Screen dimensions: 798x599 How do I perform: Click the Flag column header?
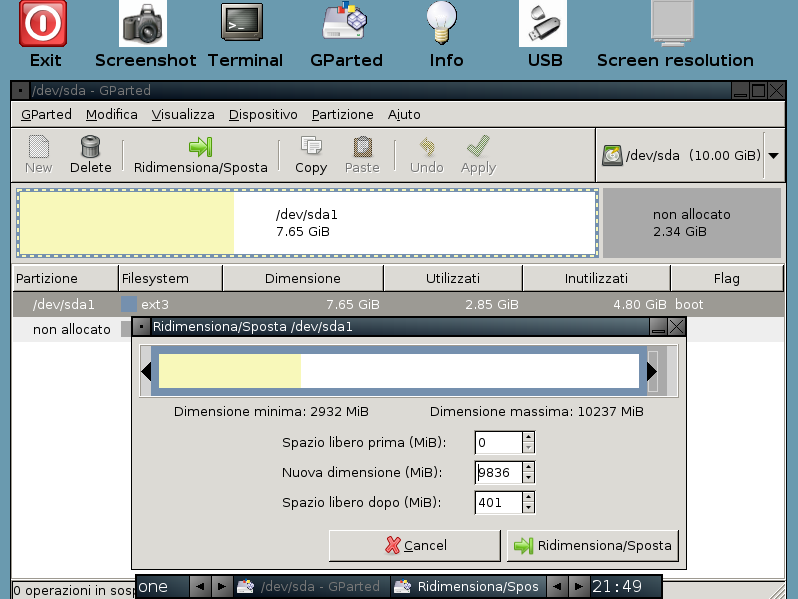point(727,278)
